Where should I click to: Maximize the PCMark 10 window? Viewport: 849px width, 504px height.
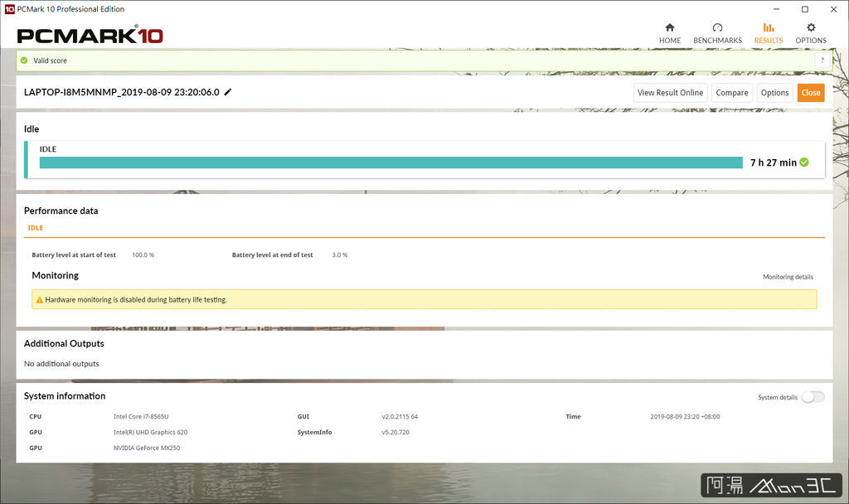[x=805, y=9]
